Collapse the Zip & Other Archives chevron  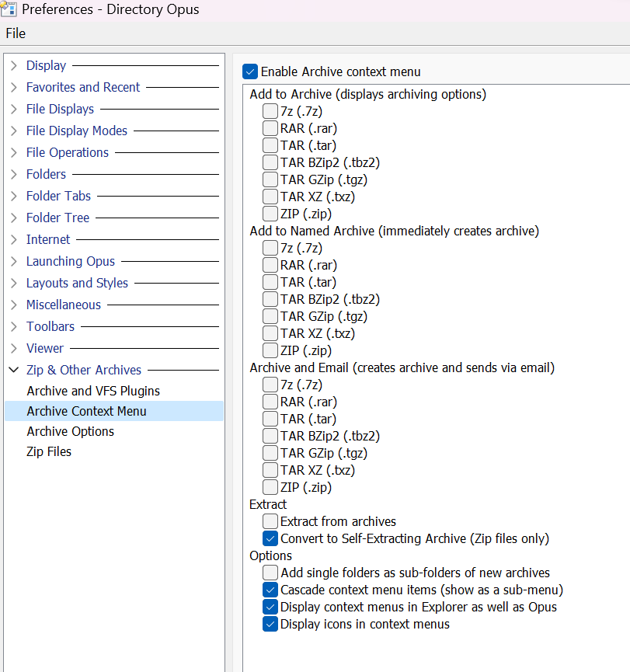[14, 370]
